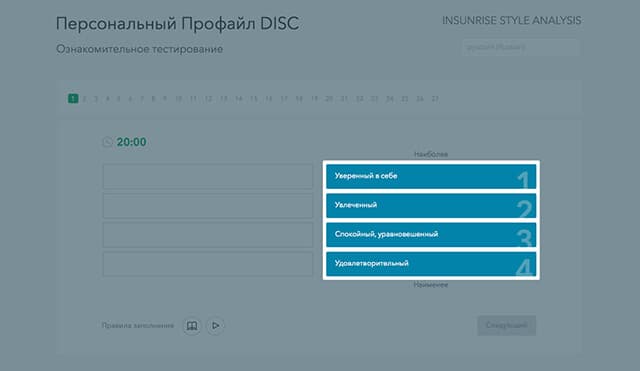The width and height of the screenshot is (640, 371).
Task: Click the 'Правила заполнения' label
Action: pos(138,326)
